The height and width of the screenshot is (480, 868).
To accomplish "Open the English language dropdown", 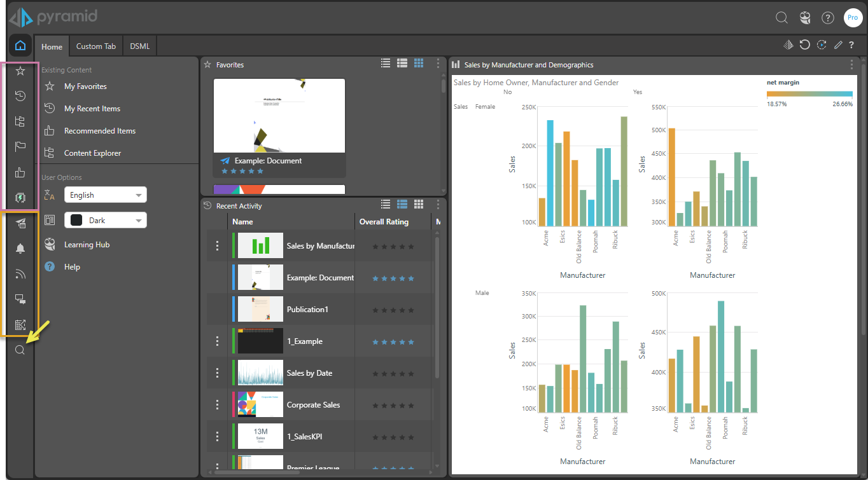I will click(x=106, y=195).
